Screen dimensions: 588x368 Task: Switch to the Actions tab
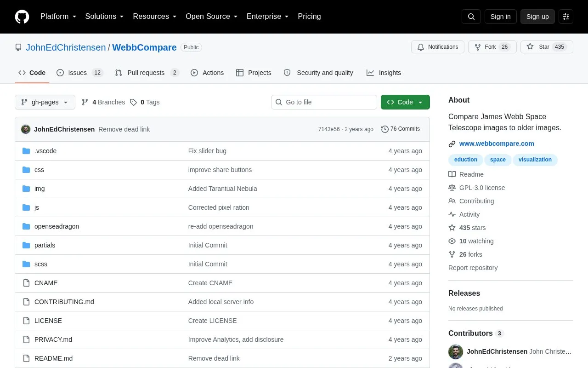click(207, 73)
